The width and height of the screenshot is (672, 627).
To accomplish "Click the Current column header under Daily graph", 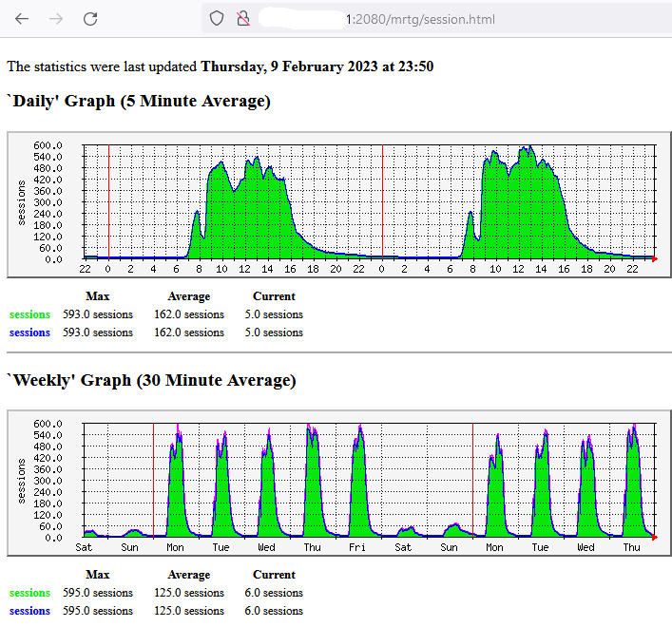I will click(x=274, y=296).
